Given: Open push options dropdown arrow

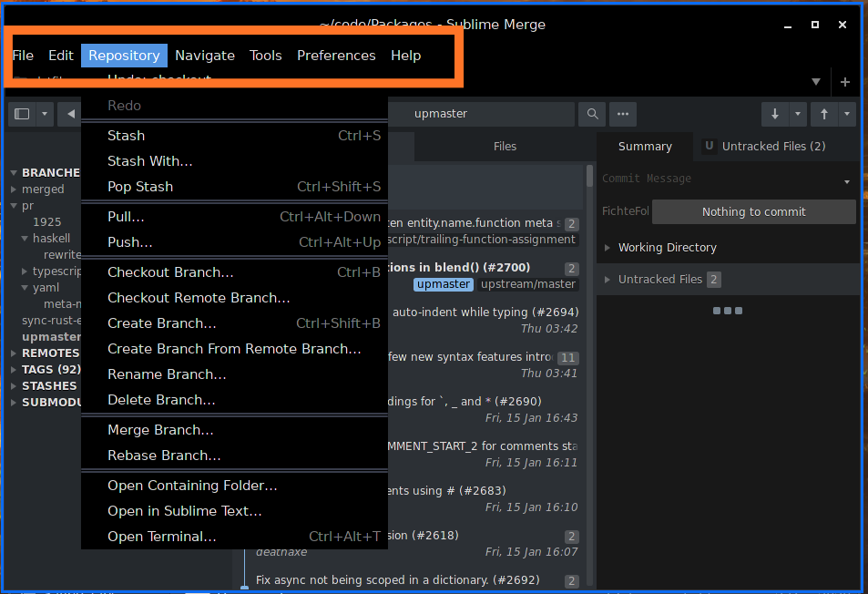Looking at the screenshot, I should click(847, 114).
